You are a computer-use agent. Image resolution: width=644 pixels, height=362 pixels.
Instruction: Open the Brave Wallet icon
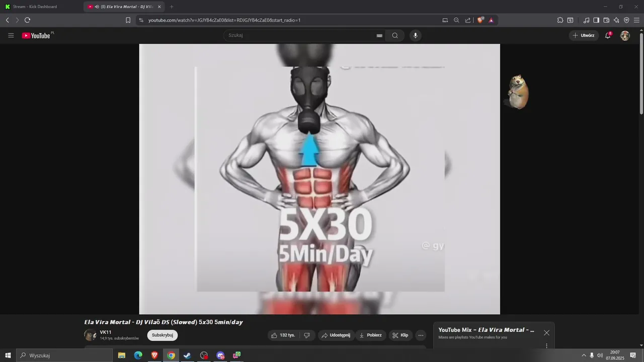(x=606, y=20)
